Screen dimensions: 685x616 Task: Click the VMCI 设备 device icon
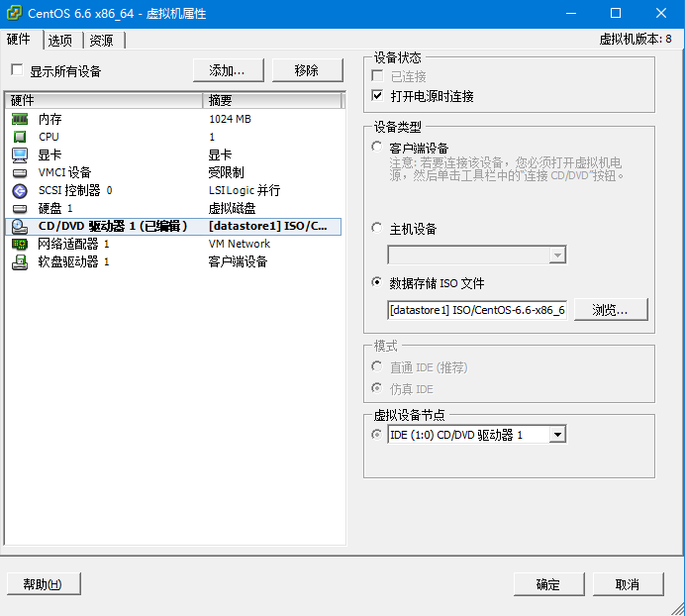(x=20, y=172)
